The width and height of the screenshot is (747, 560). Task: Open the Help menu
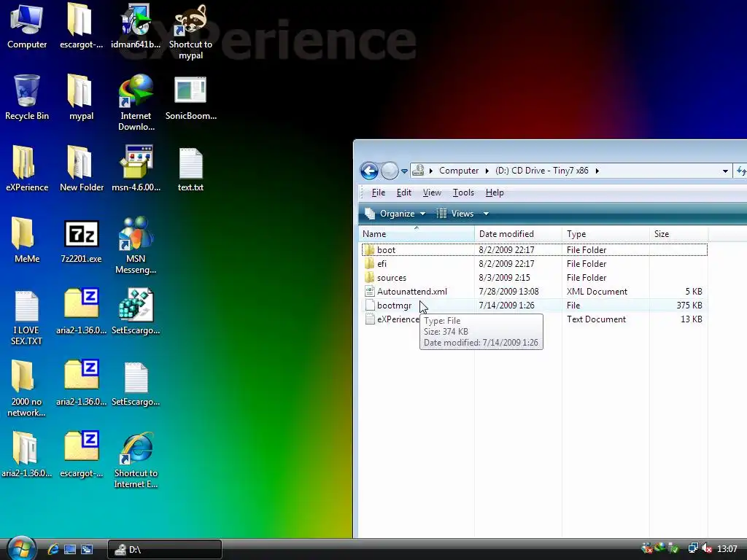[x=495, y=192]
